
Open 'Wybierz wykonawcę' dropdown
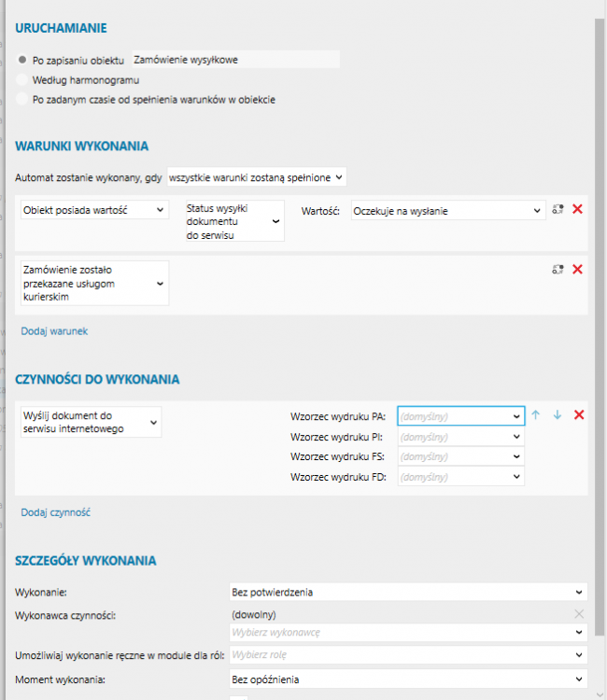point(408,633)
